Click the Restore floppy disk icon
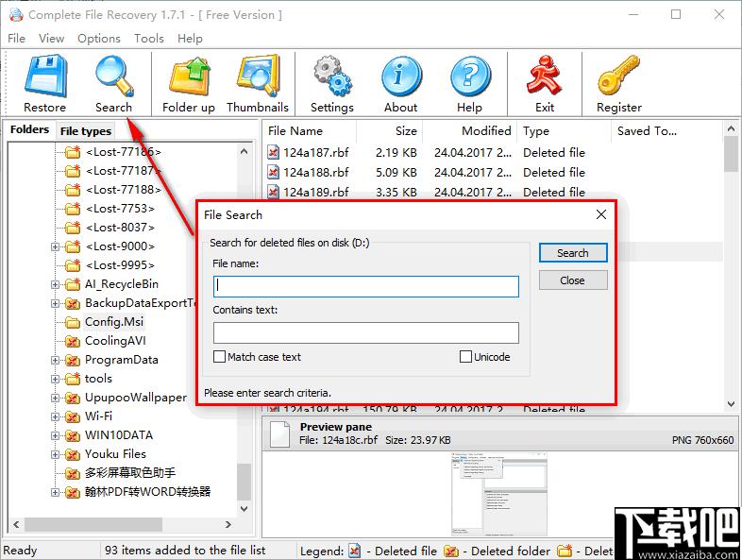The width and height of the screenshot is (742, 560). point(45,76)
